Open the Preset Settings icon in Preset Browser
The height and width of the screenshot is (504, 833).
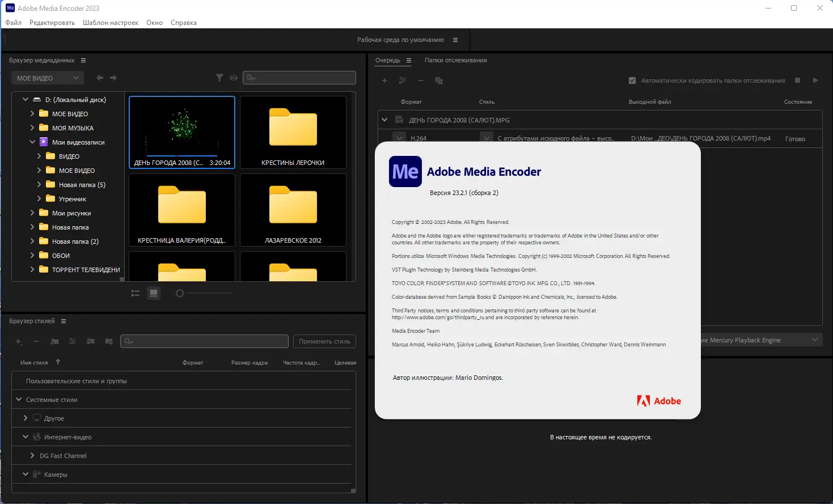pyautogui.click(x=72, y=342)
